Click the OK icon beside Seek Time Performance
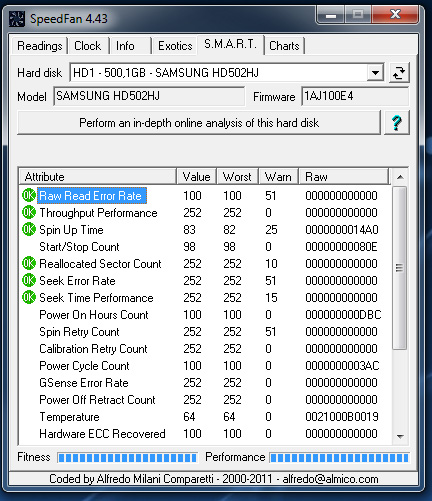The width and height of the screenshot is (432, 501). tap(29, 297)
